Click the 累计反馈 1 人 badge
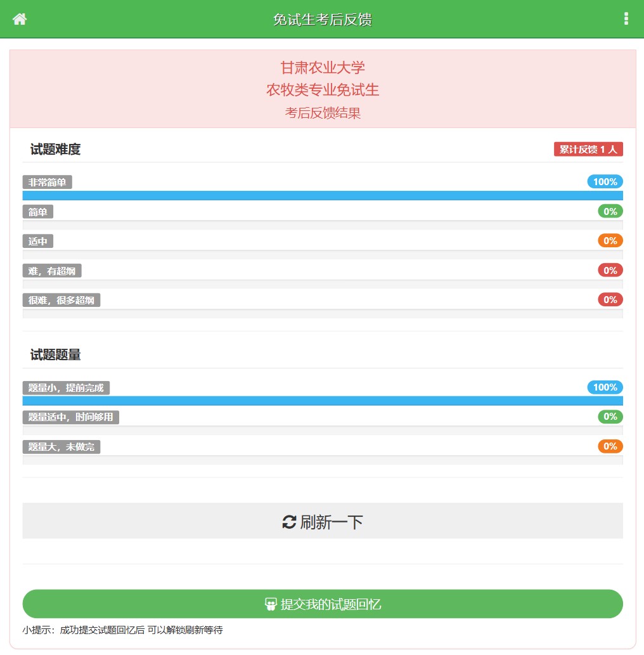Viewport: 644px width, 655px height. point(588,149)
